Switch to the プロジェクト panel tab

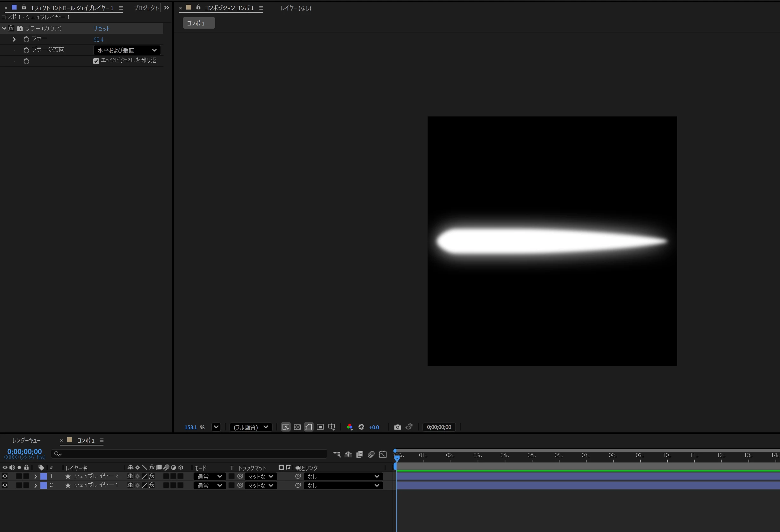pyautogui.click(x=146, y=8)
